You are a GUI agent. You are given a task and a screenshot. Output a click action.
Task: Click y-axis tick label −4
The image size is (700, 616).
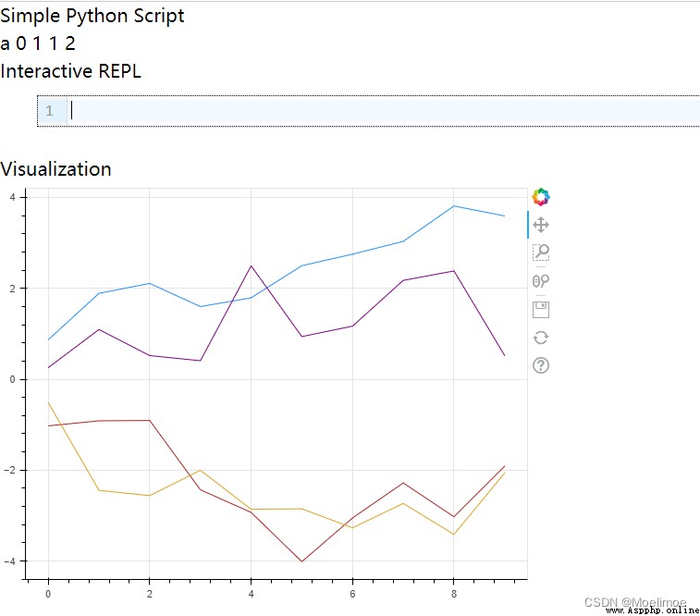click(x=9, y=561)
